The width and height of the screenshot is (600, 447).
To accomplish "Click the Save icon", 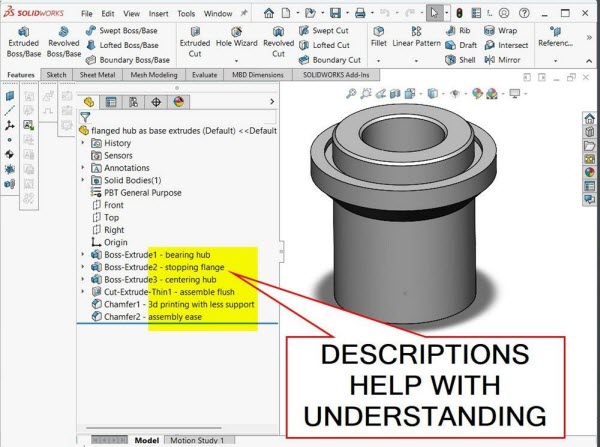I will click(x=335, y=13).
